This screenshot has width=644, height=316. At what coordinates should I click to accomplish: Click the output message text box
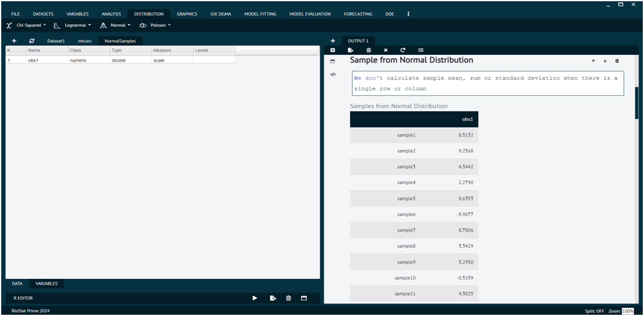pos(488,84)
